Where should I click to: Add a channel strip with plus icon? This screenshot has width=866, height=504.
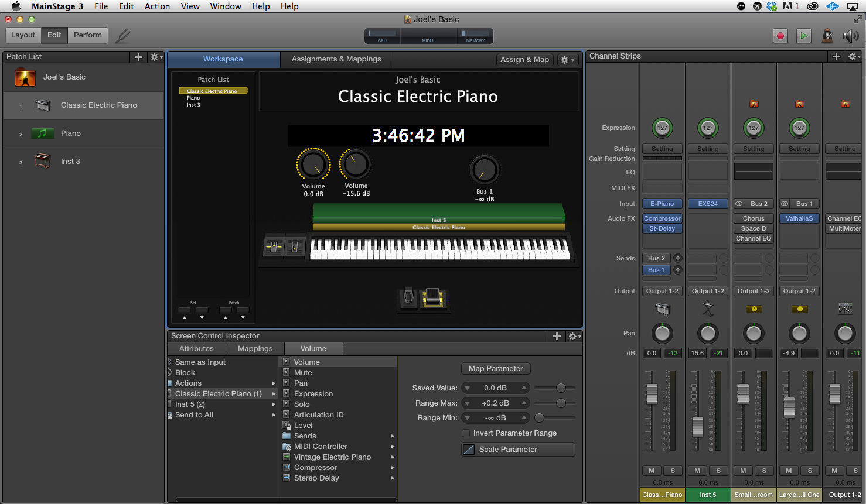click(x=836, y=56)
